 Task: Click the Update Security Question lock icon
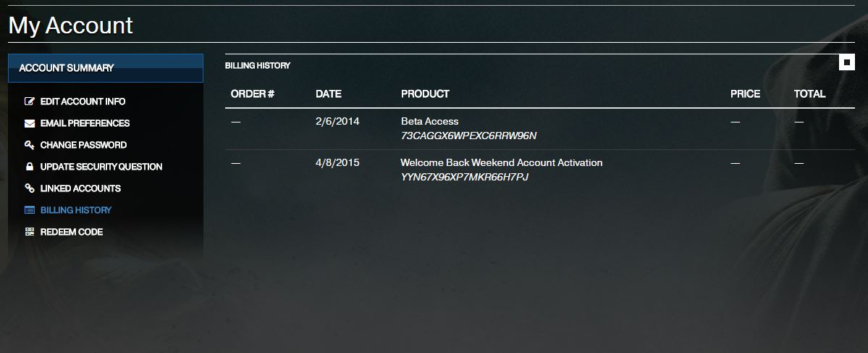click(30, 167)
